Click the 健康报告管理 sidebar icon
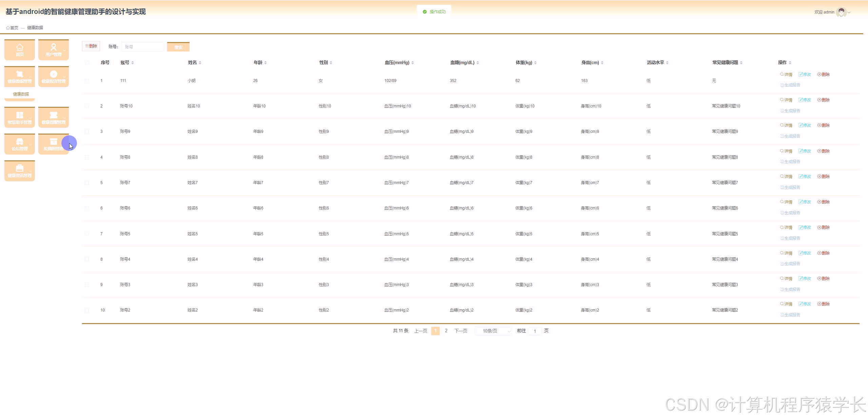 click(54, 74)
